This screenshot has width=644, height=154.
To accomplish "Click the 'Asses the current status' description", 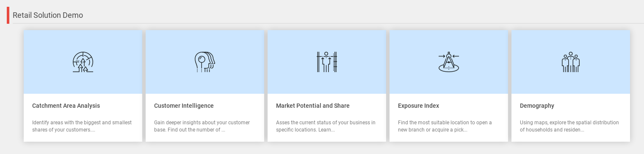I will (326, 126).
